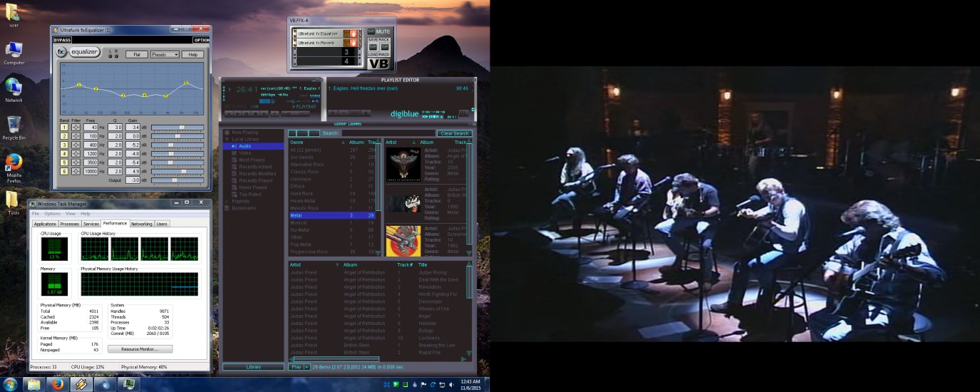Switch to Task Manager Processes tab

69,224
